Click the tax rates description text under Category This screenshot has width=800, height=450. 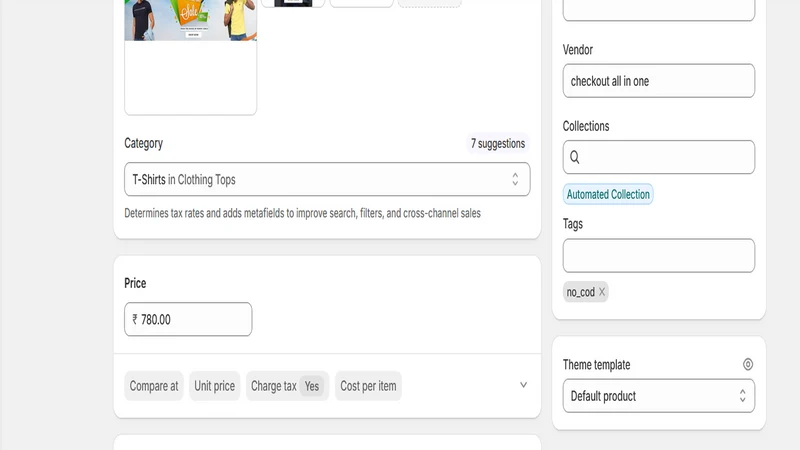click(x=303, y=213)
